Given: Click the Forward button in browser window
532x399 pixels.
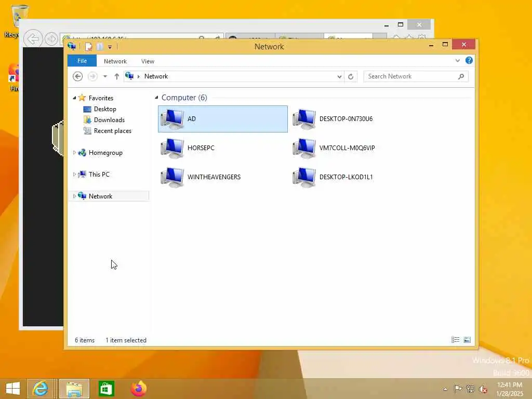Looking at the screenshot, I should [51, 38].
